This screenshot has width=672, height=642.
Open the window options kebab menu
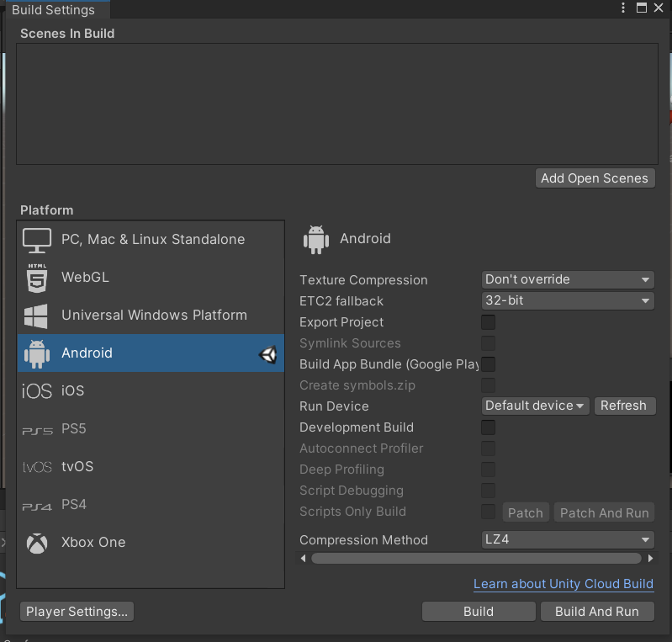click(623, 8)
